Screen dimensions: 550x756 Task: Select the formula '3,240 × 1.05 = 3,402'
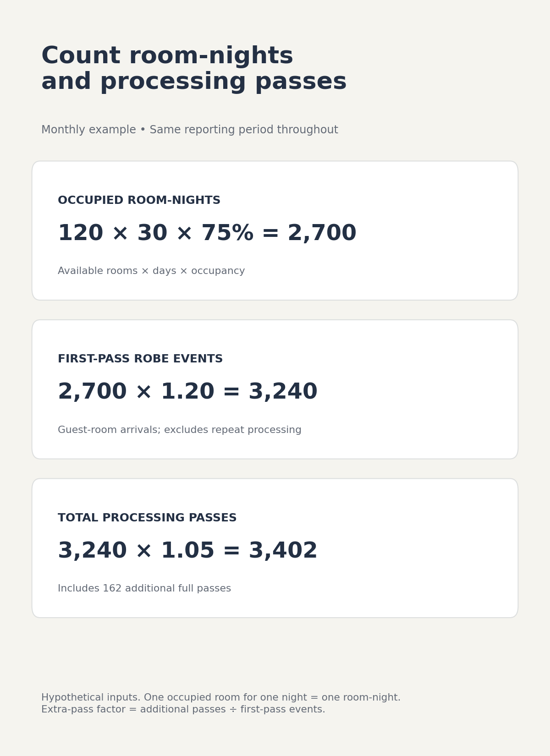coord(187,551)
